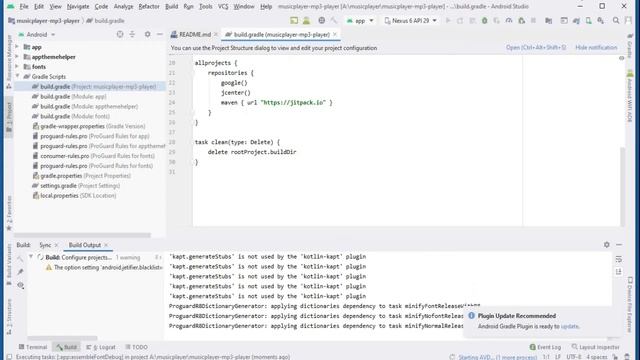Image resolution: width=640 pixels, height=360 pixels.
Task: Collapse the Gradle Scripts node
Action: point(17,76)
